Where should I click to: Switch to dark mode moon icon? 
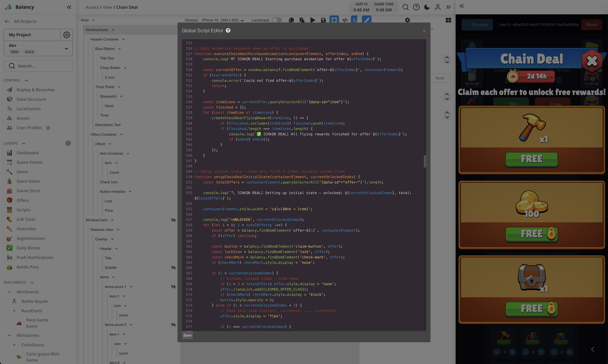coord(427,7)
